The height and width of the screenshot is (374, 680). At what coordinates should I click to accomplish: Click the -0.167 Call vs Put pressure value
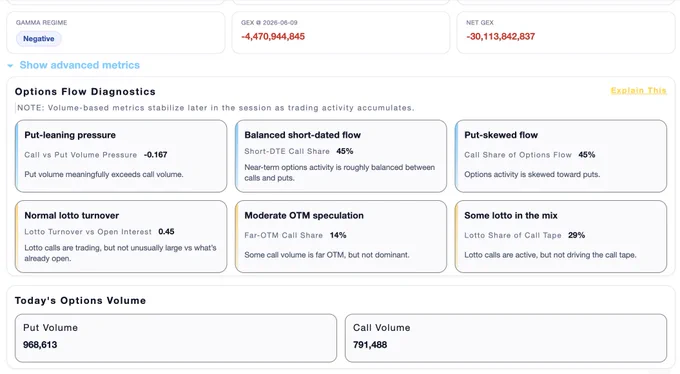point(156,154)
